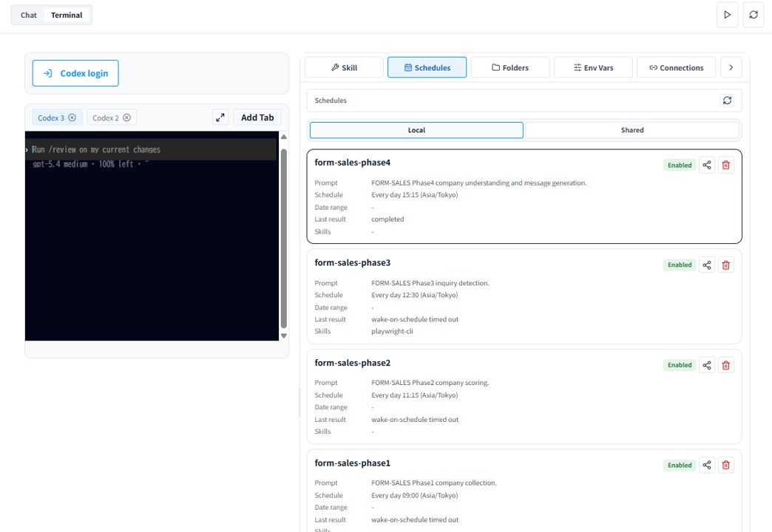Close the Codex 2 terminal tab
Screen dimensions: 772x532
[127, 117]
